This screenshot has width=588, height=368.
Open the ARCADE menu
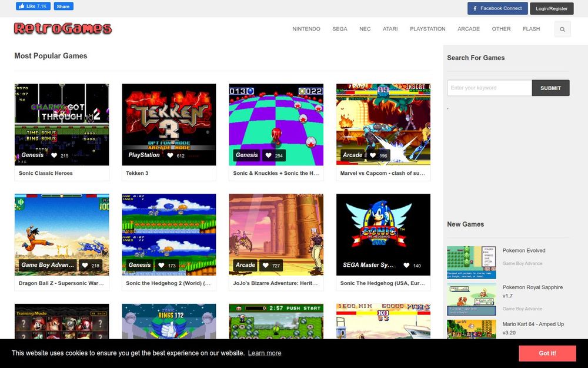(469, 29)
